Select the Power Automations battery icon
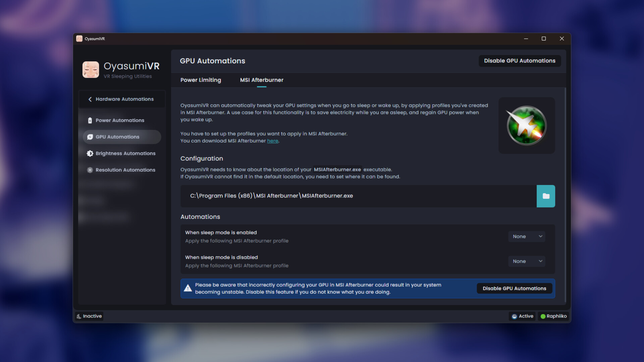644x362 pixels. click(90, 120)
